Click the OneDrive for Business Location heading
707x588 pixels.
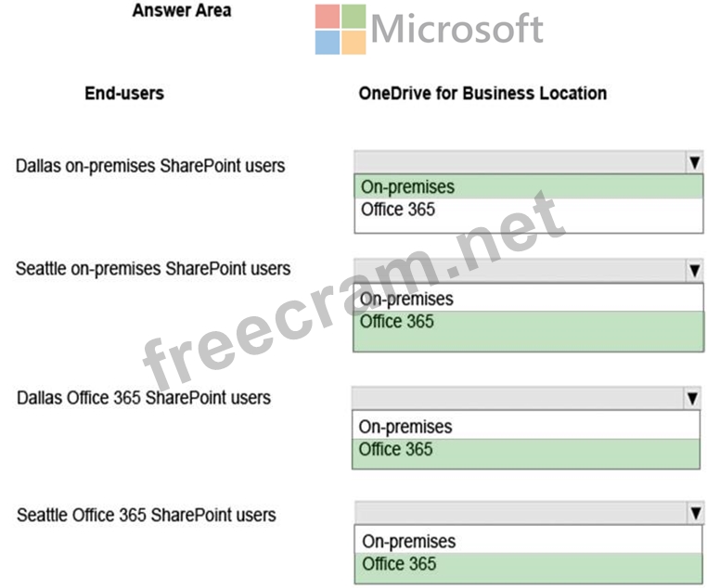tap(482, 94)
